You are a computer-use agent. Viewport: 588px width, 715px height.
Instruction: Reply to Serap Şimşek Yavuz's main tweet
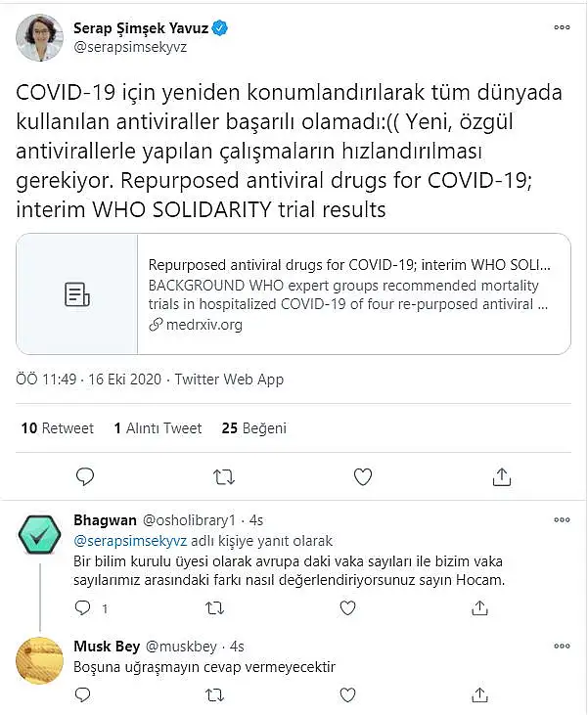tap(85, 477)
